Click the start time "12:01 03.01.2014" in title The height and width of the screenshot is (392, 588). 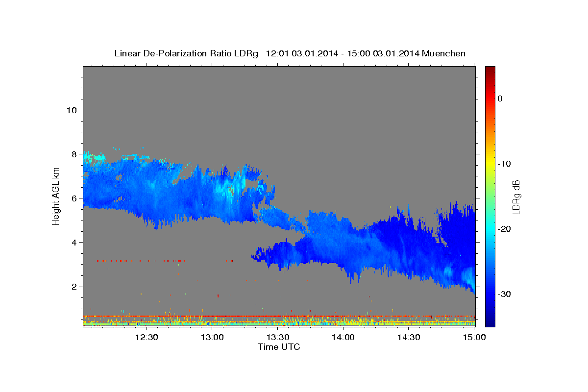pyautogui.click(x=301, y=53)
